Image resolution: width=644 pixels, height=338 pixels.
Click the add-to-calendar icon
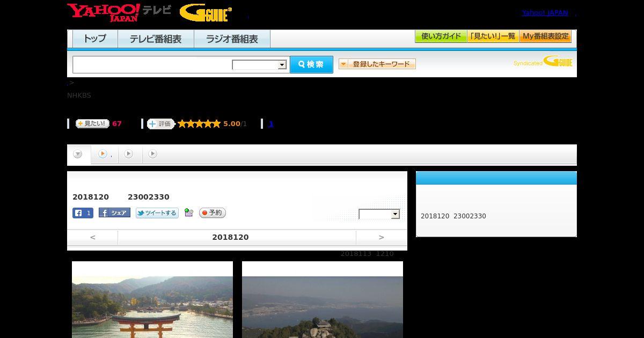pyautogui.click(x=188, y=212)
